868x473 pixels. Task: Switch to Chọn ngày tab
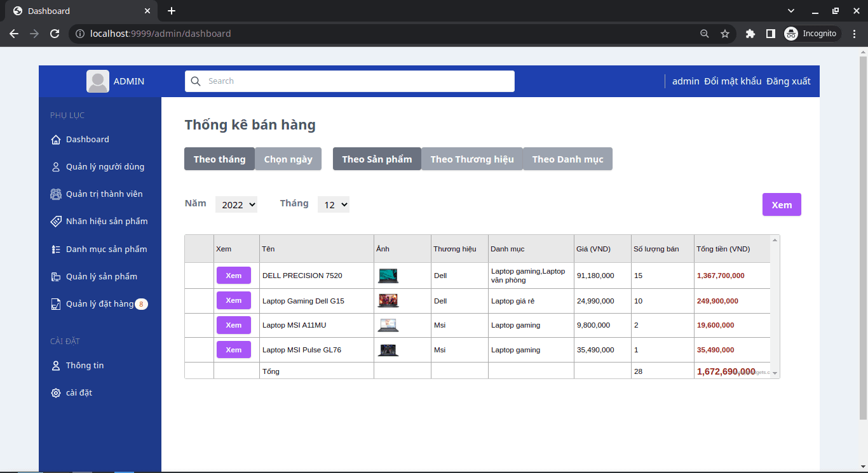coord(288,159)
